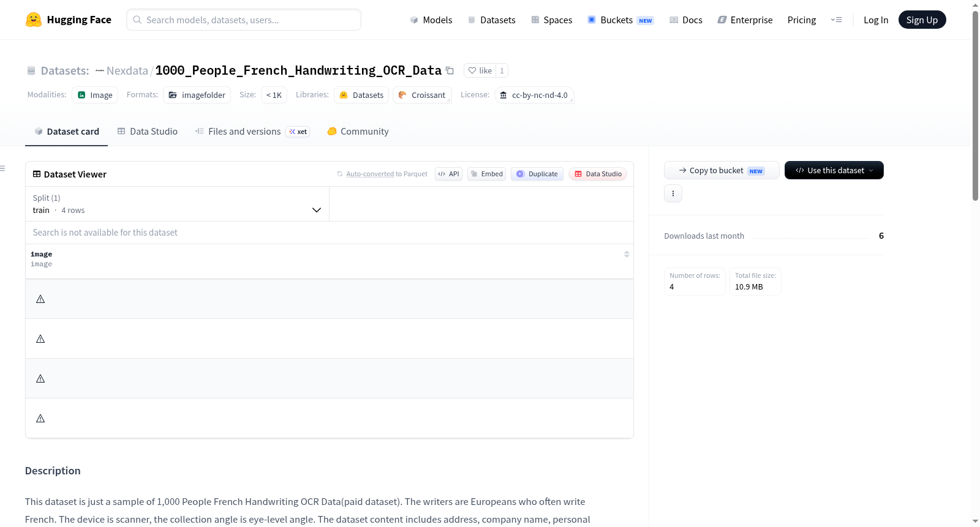980x527 pixels.
Task: Open Enterprise in the top navigation
Action: 745,20
